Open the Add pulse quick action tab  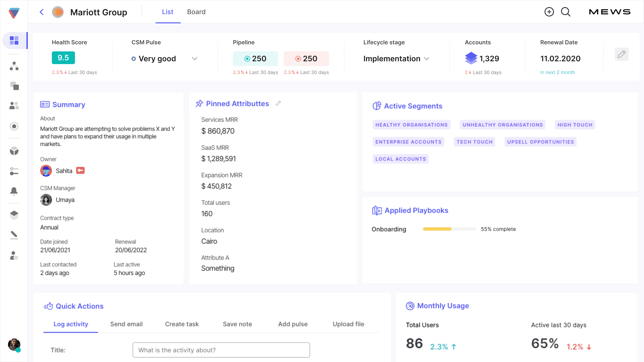(293, 324)
